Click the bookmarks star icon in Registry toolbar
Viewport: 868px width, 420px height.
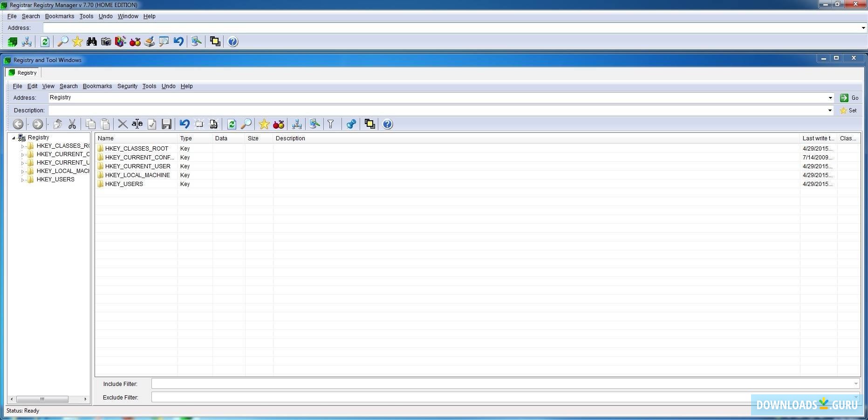pos(264,124)
